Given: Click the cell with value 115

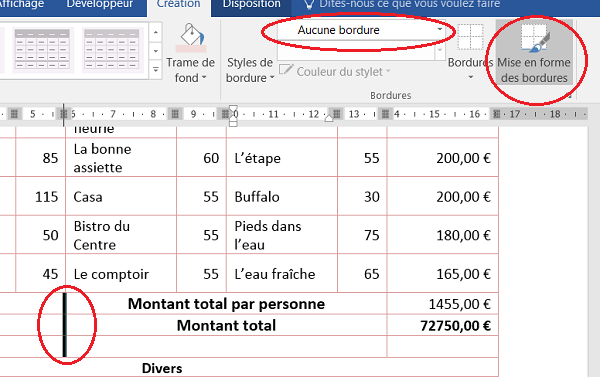Looking at the screenshot, I should tap(41, 197).
